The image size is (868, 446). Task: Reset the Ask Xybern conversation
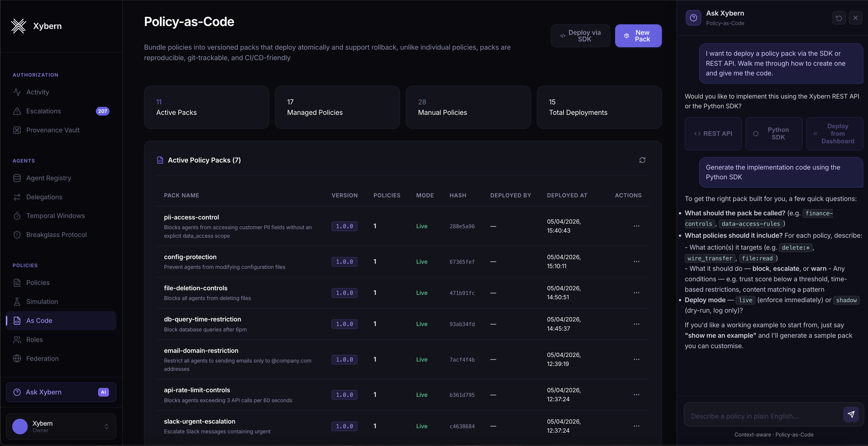pyautogui.click(x=839, y=18)
